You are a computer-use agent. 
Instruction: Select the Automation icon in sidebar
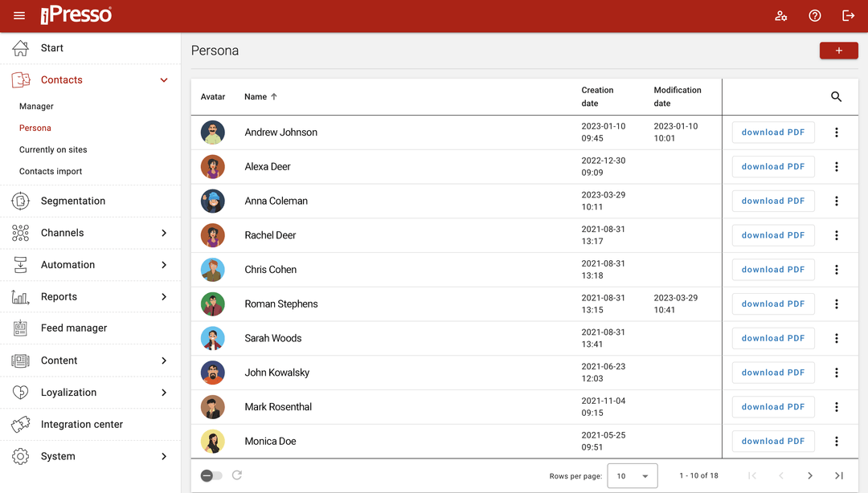point(19,264)
